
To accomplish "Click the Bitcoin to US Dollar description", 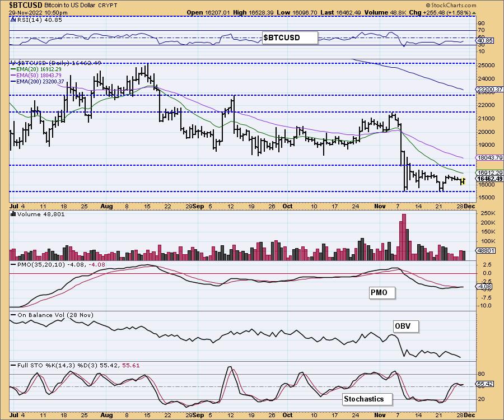I will coord(70,6).
